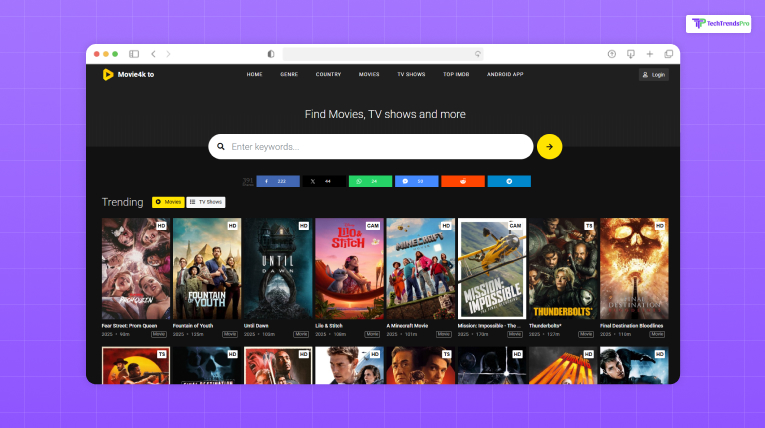
Task: Share via Messenger blue button
Action: point(417,181)
